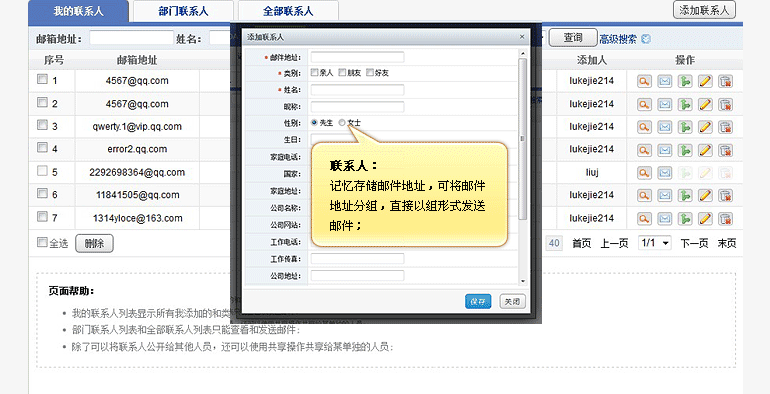This screenshot has width=770, height=394.
Task: Delete the 11841505@qq.com contact
Action: pyautogui.click(x=725, y=195)
